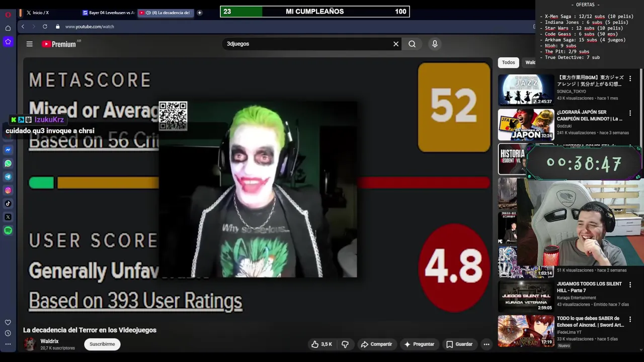Save the video with Guardar
The width and height of the screenshot is (644, 362).
pyautogui.click(x=459, y=344)
